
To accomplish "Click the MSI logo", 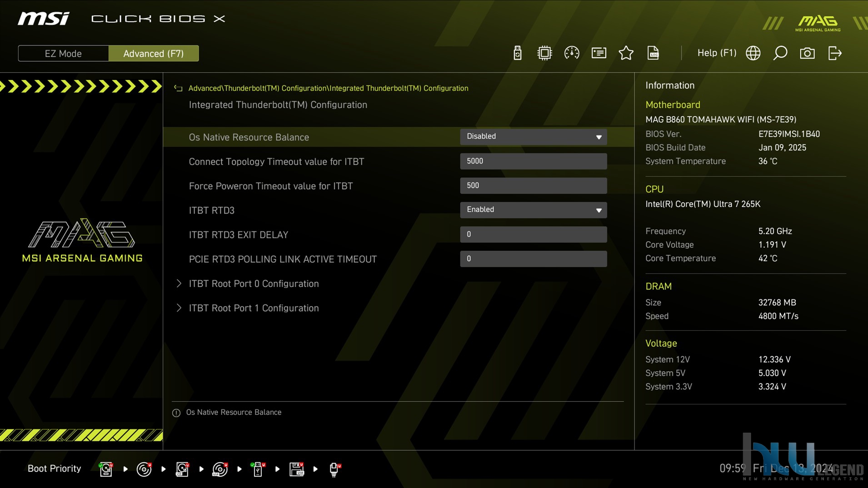I will pyautogui.click(x=44, y=19).
